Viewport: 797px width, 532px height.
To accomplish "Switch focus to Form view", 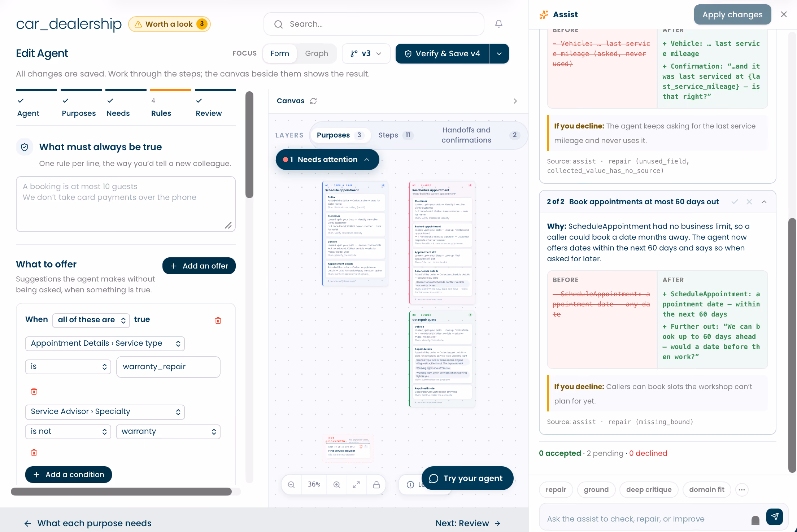I will click(x=280, y=53).
